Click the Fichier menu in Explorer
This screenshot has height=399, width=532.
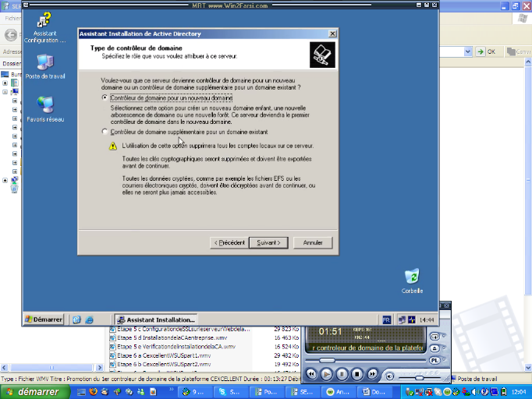click(12, 18)
